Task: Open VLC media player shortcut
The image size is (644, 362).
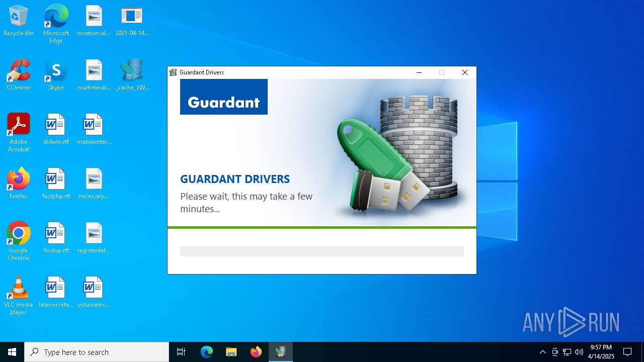Action: [x=19, y=296]
